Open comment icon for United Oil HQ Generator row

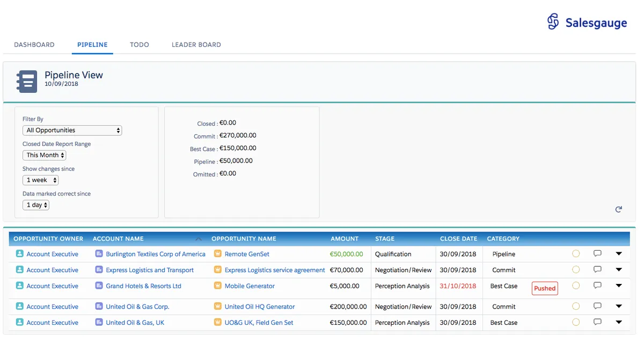coord(597,306)
